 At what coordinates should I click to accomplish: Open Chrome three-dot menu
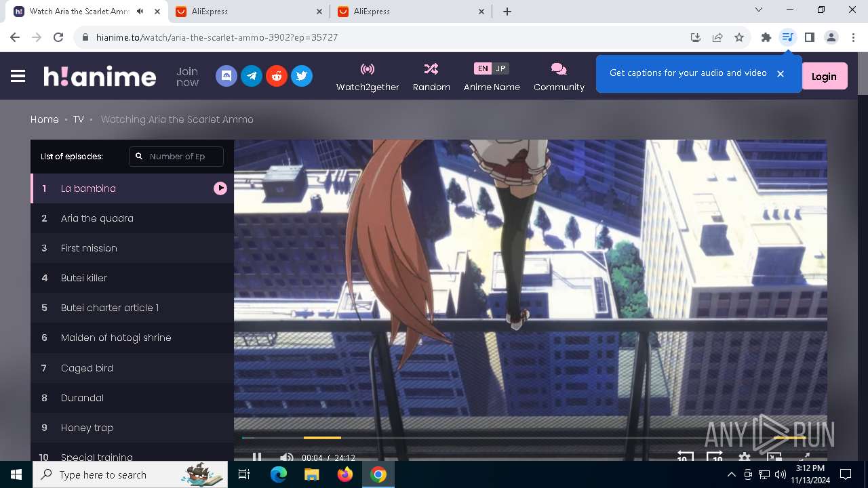[x=853, y=37]
